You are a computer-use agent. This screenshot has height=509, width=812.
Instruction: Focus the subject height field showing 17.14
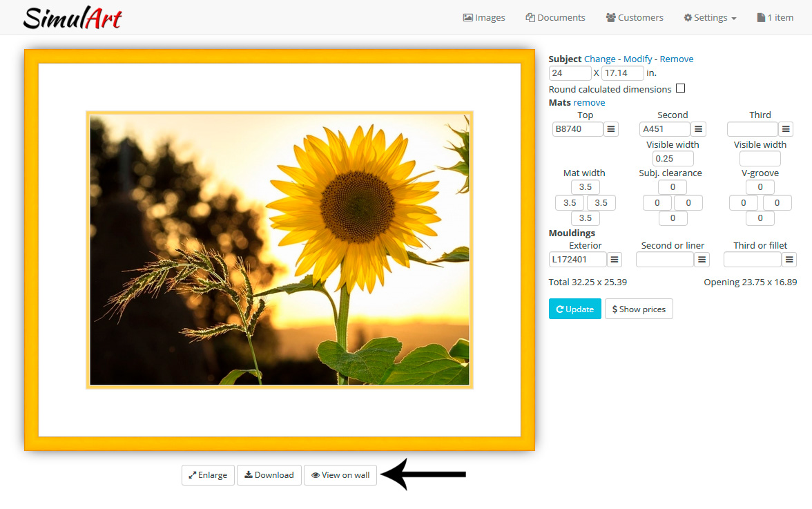pos(623,73)
